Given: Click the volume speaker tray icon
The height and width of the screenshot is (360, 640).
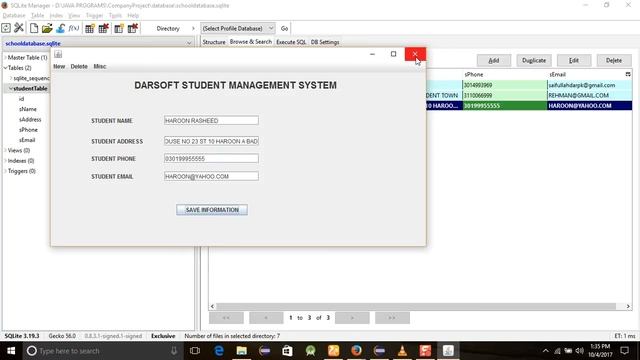Looking at the screenshot, I should 580,351.
